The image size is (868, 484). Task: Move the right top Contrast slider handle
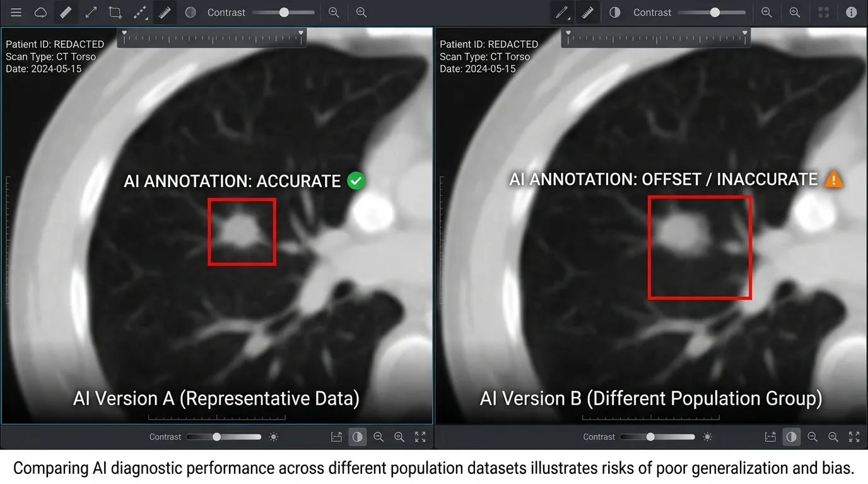(x=715, y=13)
